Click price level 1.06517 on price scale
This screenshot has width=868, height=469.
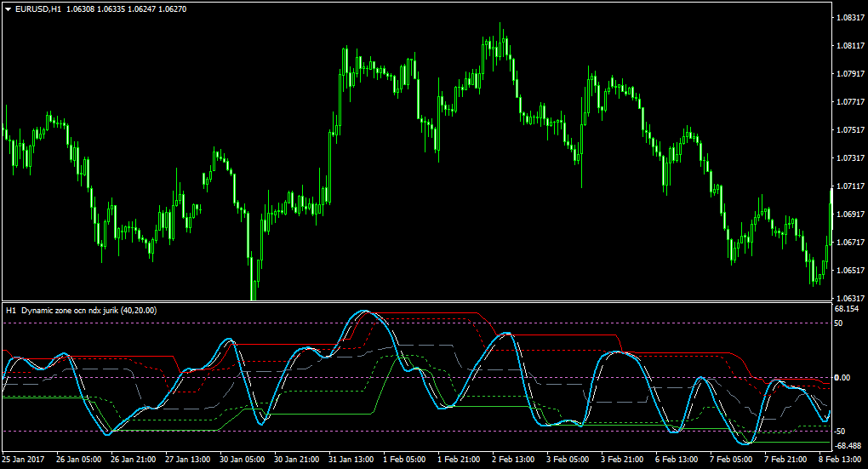851,271
